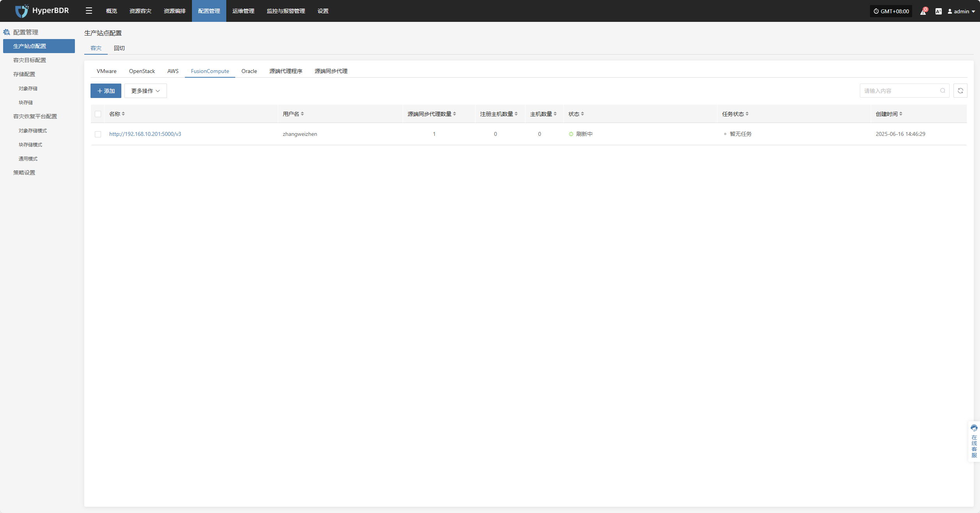Open 监控与报警管理 top menu
The width and height of the screenshot is (980, 513).
pos(286,11)
